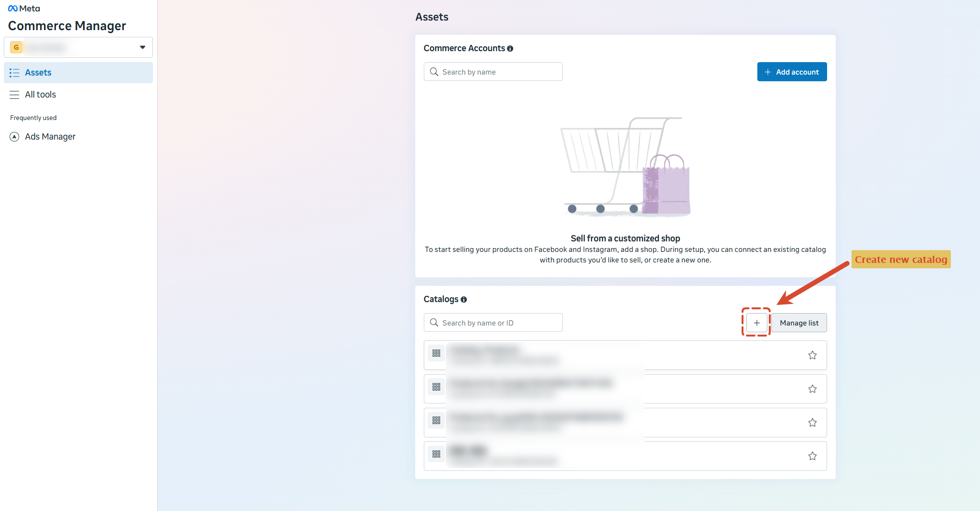The width and height of the screenshot is (980, 511).
Task: Show Commerce Accounts info tooltip icon
Action: (x=510, y=49)
